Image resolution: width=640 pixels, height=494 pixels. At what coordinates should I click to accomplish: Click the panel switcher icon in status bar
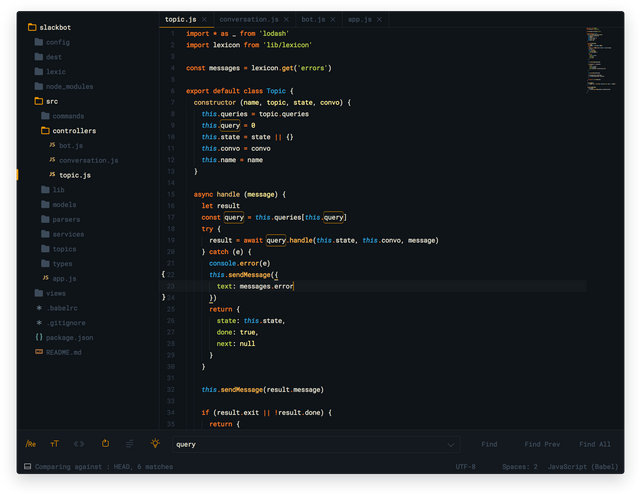click(x=28, y=467)
